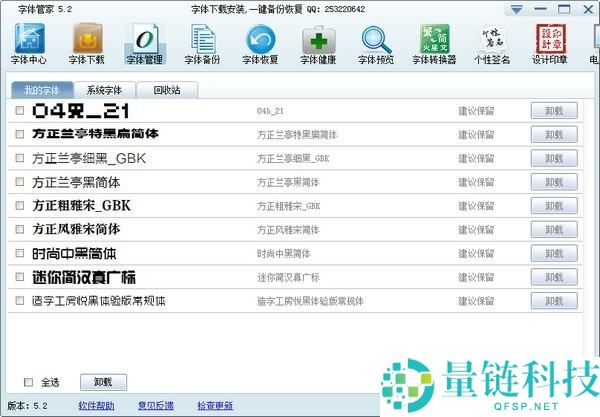Click 卸载 button in 方正粗雅宋_GBK row
The image size is (600, 417).
(x=554, y=206)
